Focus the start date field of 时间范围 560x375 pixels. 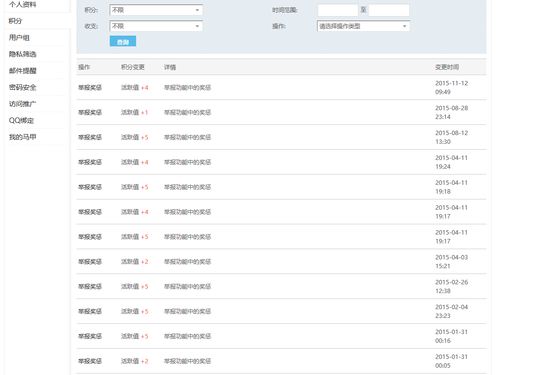click(x=338, y=10)
